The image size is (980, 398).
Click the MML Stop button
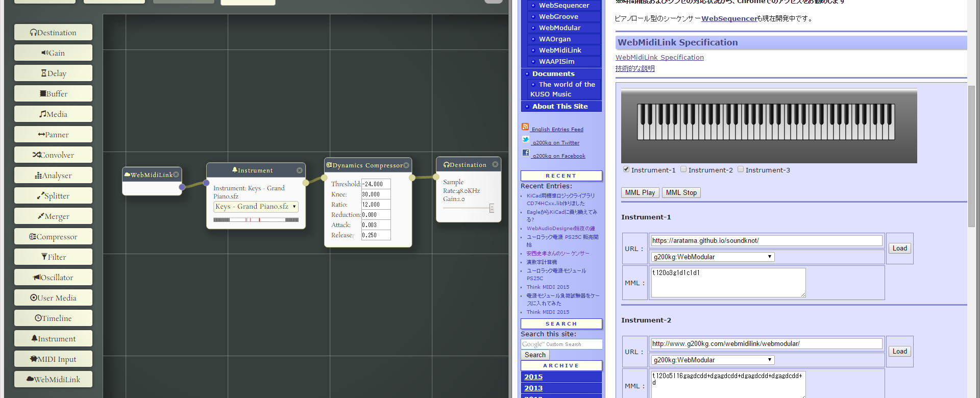(681, 192)
